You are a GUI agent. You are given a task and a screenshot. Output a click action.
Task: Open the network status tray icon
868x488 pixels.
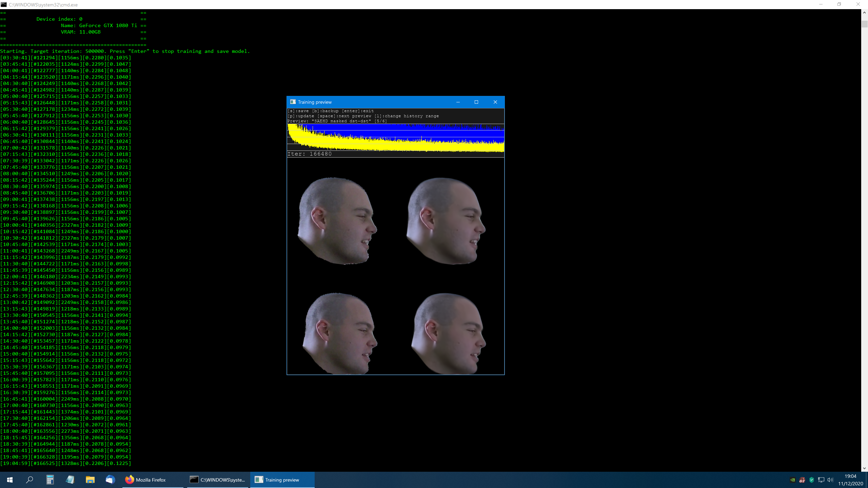pos(821,480)
